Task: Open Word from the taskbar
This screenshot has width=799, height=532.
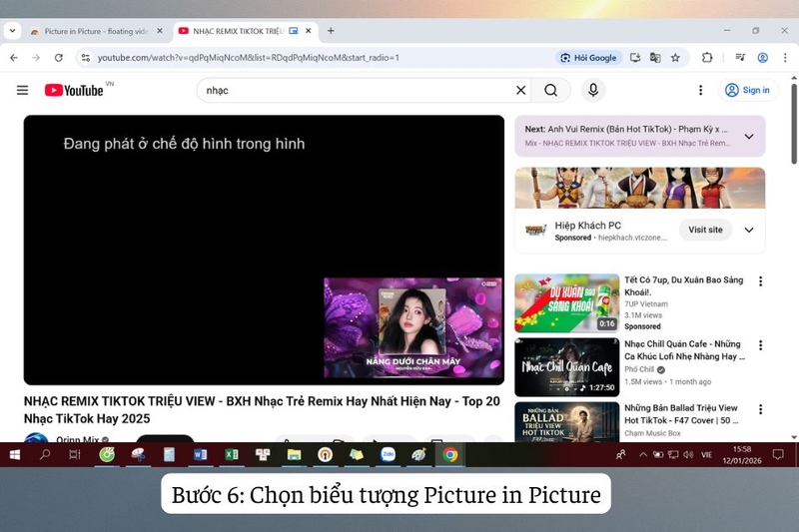Action: pyautogui.click(x=200, y=454)
